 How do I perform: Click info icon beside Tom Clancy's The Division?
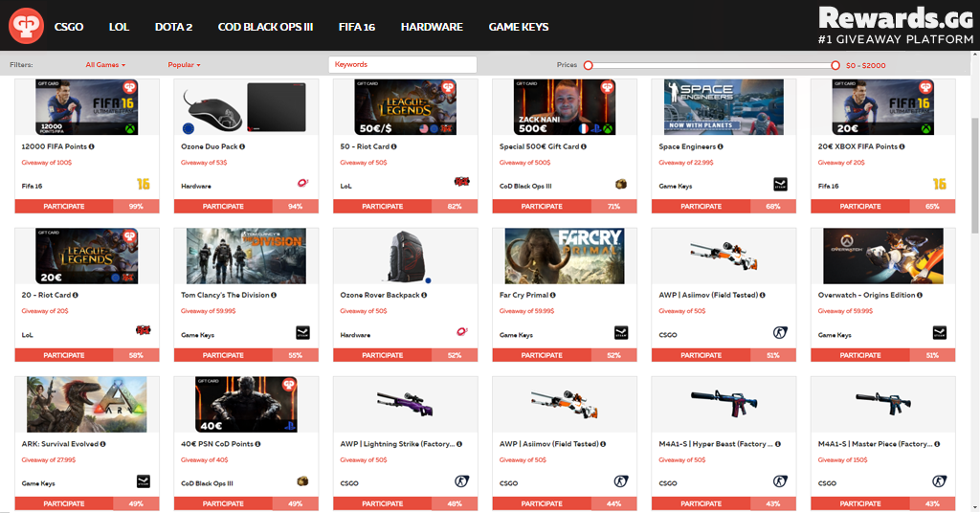[x=274, y=295]
